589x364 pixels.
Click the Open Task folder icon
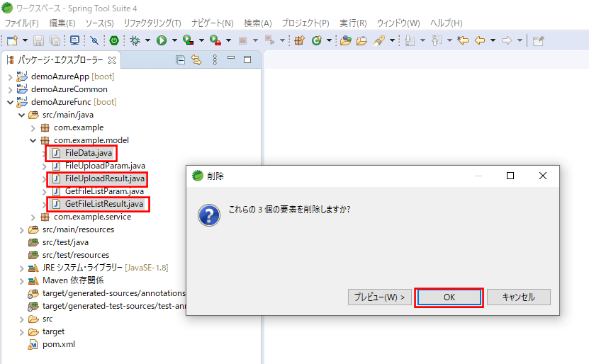pos(361,40)
